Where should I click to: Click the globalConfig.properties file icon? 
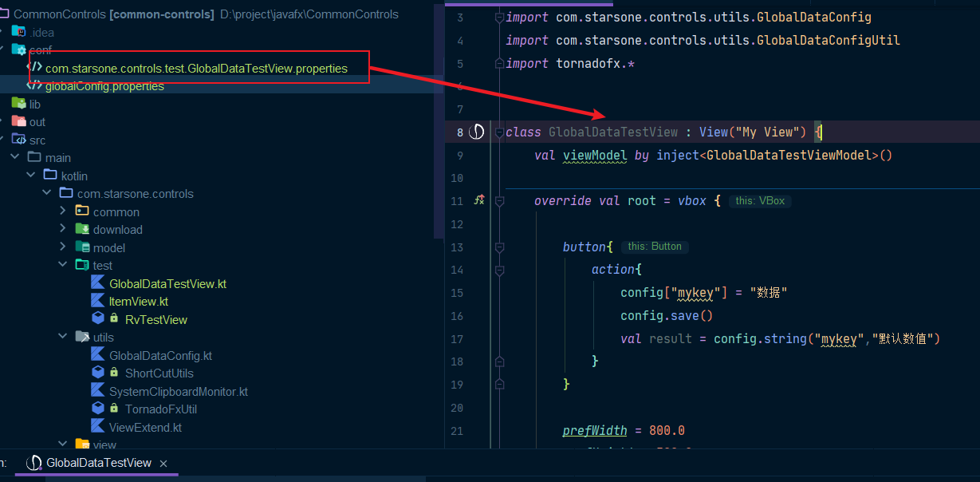35,85
